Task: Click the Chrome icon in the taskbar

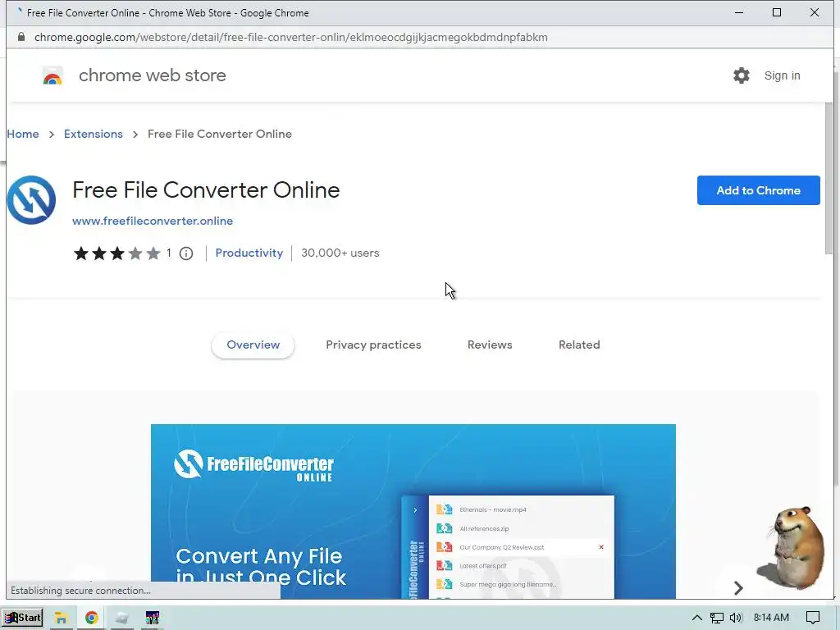Action: (x=92, y=618)
